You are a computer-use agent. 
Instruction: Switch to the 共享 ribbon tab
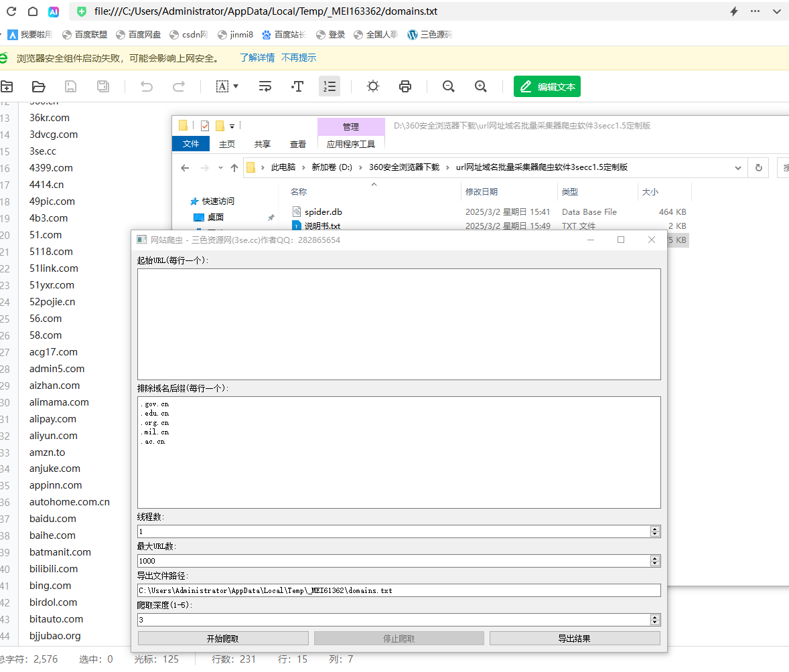(263, 144)
